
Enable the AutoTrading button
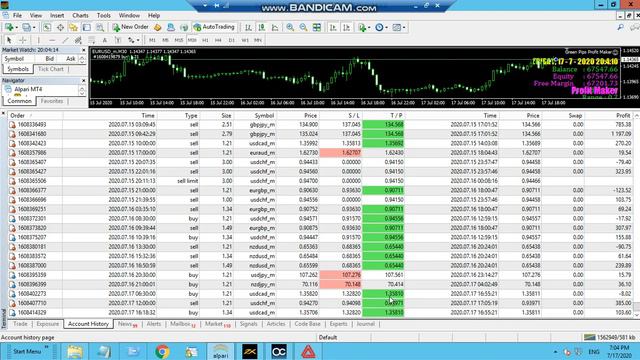click(x=214, y=27)
